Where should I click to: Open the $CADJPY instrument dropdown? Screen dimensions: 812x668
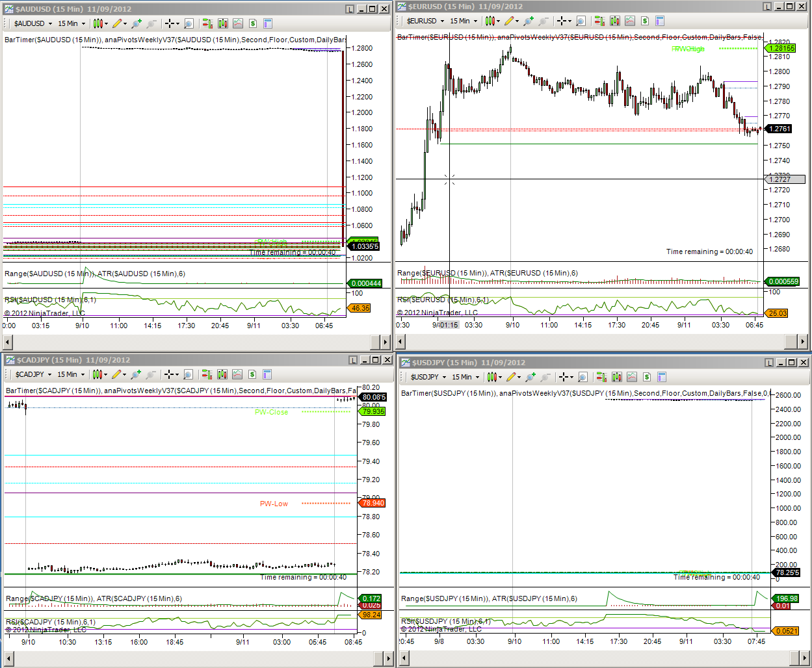tap(33, 374)
